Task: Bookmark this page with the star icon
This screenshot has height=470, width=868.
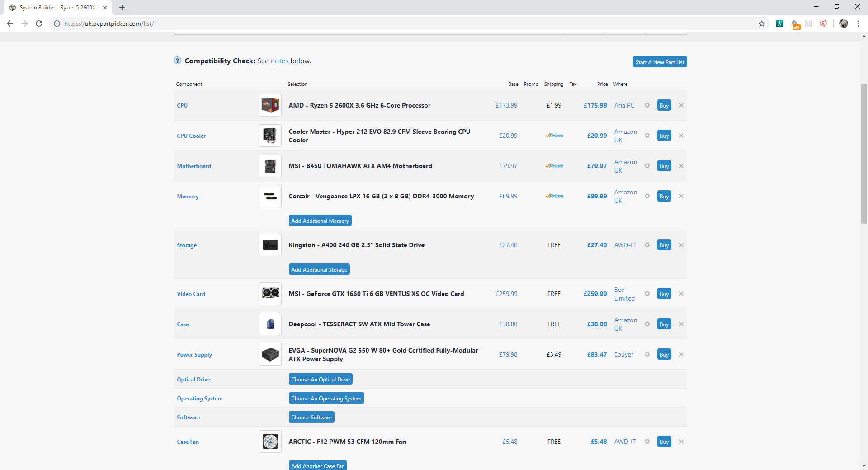Action: (x=762, y=23)
